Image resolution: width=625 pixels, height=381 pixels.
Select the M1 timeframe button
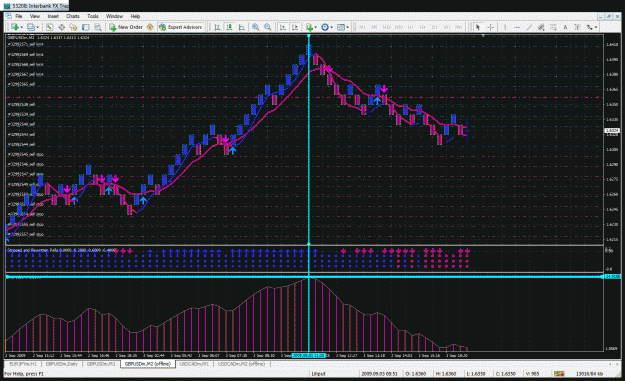[x=362, y=27]
